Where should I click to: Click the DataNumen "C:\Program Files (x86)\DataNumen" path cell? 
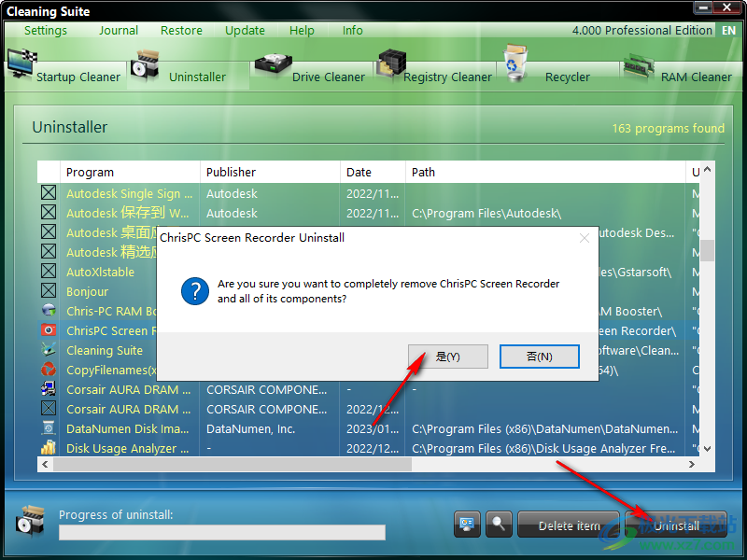pyautogui.click(x=545, y=428)
